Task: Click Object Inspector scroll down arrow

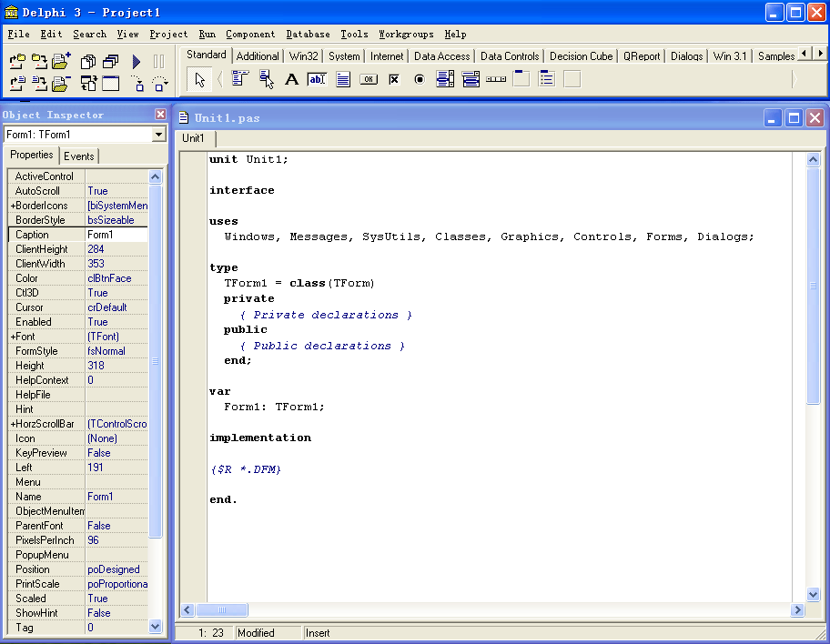Action: pos(155,627)
